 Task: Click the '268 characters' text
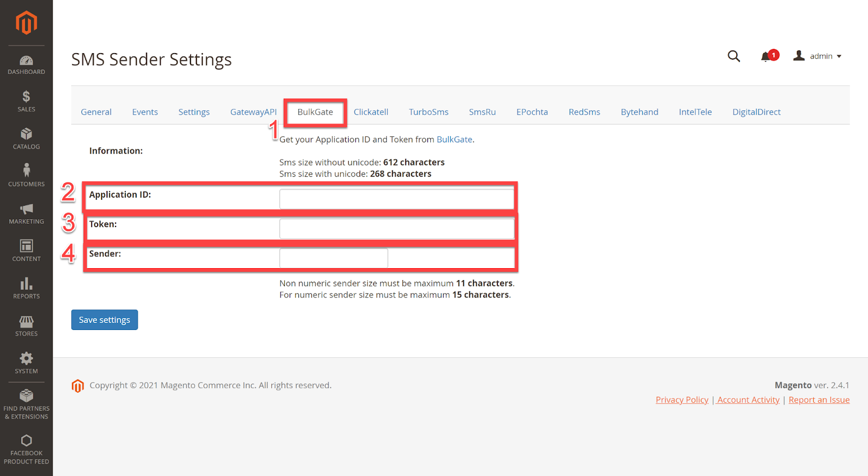[401, 174]
